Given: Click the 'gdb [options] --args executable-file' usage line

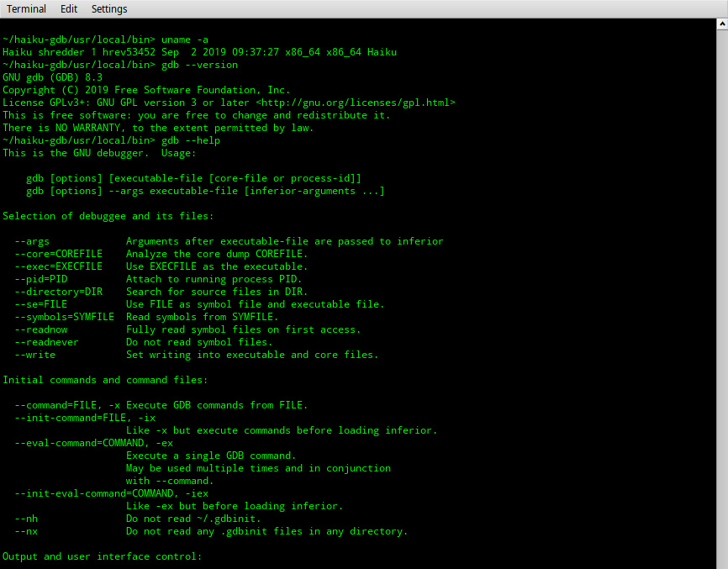Looking at the screenshot, I should (x=205, y=191).
